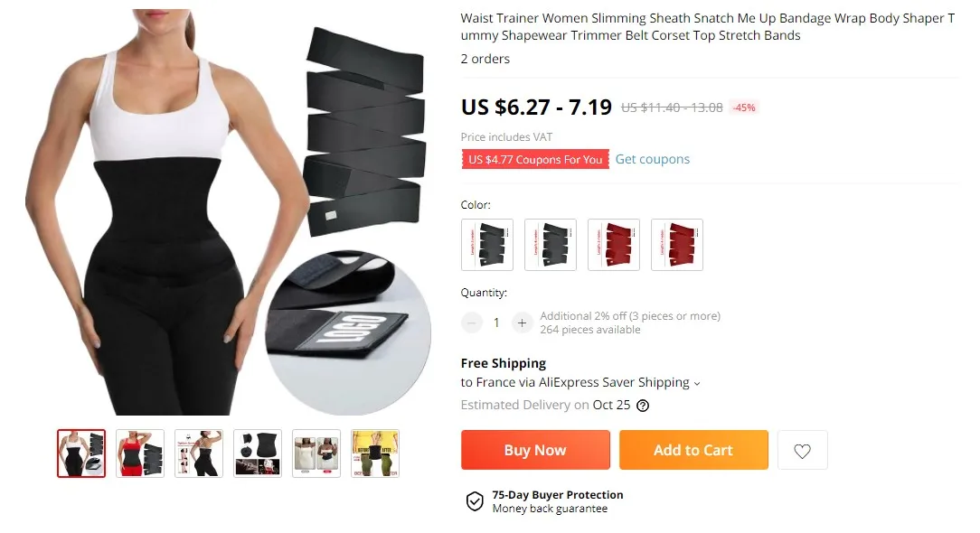Select the first product thumbnail image
This screenshot has width=980, height=533.
(81, 453)
